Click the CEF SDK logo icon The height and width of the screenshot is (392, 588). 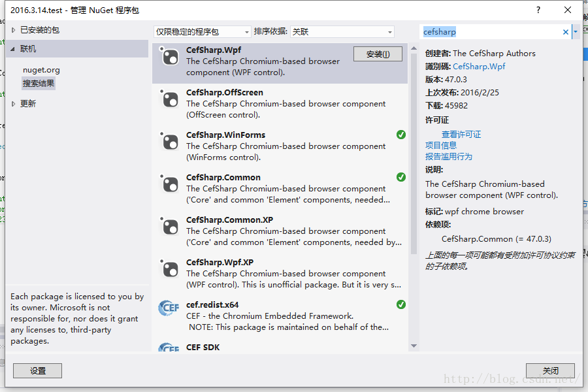click(x=169, y=348)
